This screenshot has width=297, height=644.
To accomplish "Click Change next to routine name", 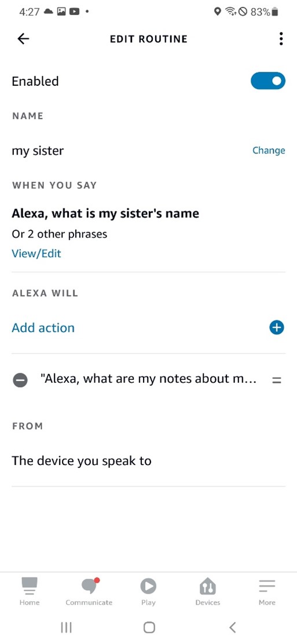I will click(269, 151).
